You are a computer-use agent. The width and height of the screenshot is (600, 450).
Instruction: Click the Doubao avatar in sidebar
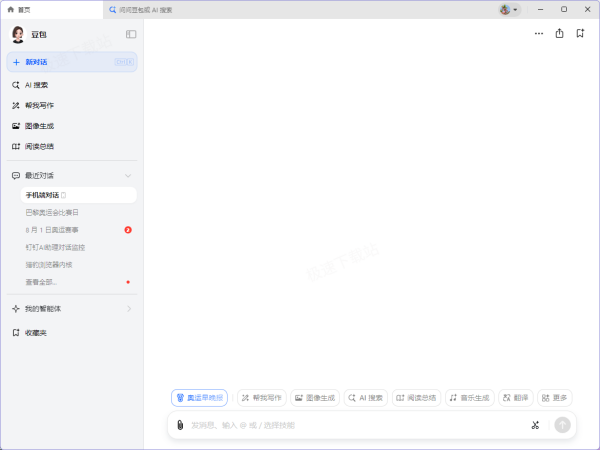point(18,35)
